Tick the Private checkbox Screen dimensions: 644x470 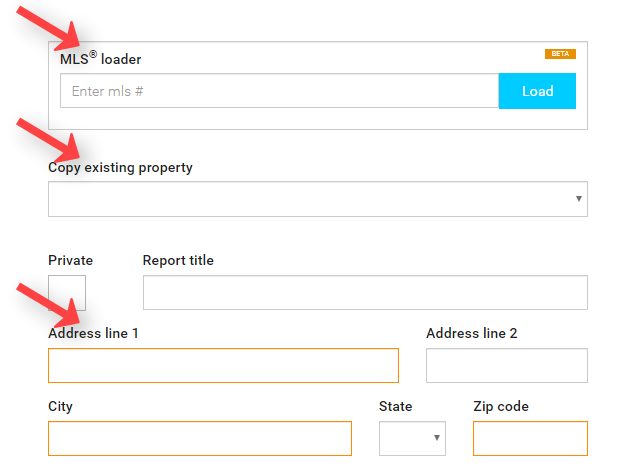coord(67,293)
